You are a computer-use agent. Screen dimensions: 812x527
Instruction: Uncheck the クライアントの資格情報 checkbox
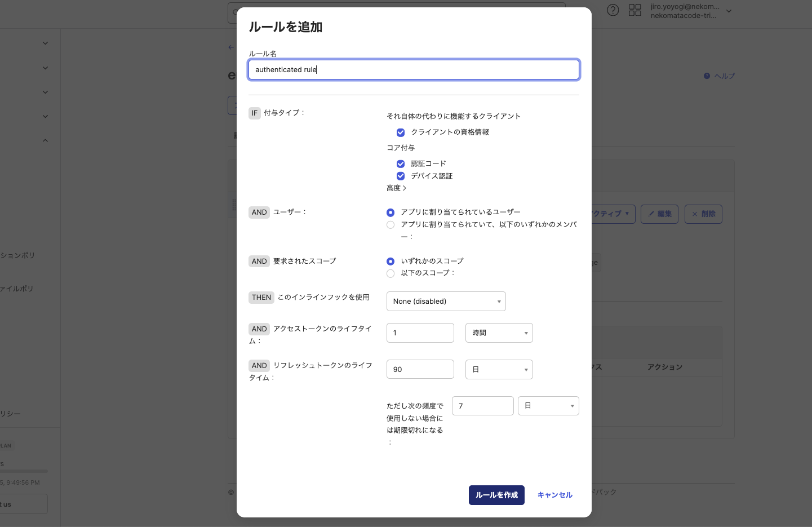(x=401, y=132)
